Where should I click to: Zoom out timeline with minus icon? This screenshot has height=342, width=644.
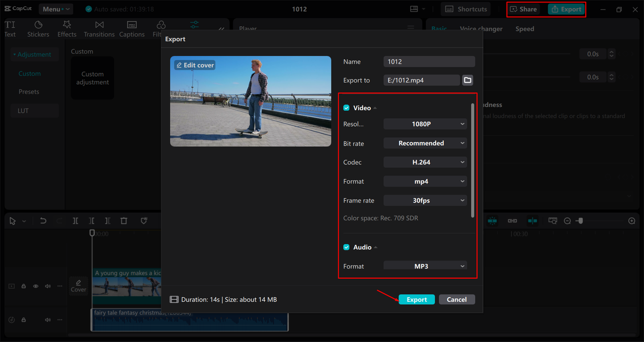(568, 221)
